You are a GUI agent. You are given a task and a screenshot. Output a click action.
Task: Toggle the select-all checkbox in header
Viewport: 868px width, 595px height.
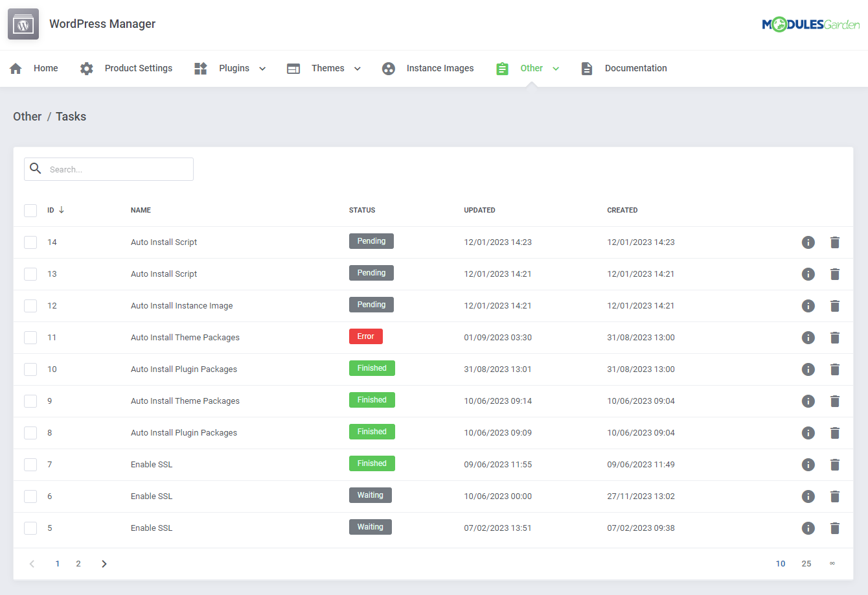coord(30,211)
